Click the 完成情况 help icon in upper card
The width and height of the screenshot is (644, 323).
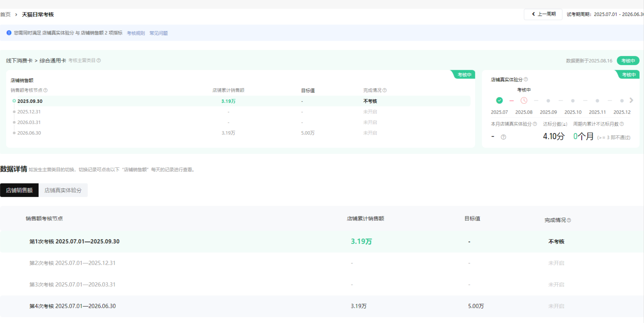385,90
